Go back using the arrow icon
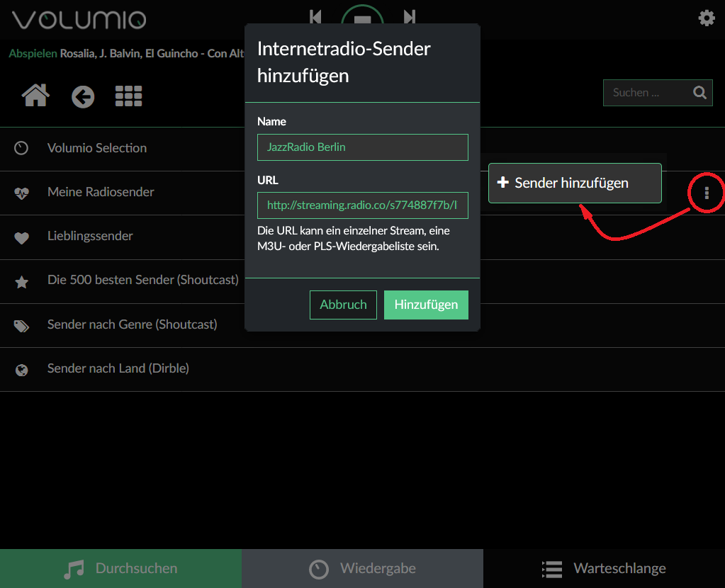Screen dimensions: 725x588 (83, 96)
